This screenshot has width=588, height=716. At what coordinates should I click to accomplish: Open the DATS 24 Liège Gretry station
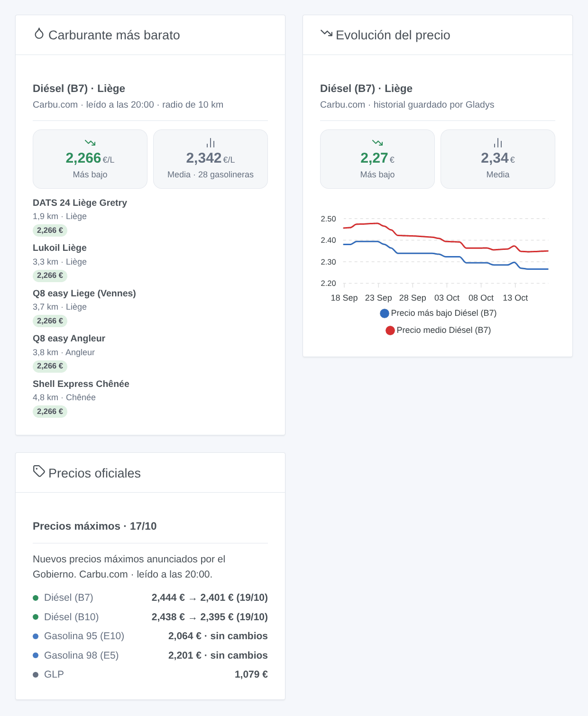point(80,203)
